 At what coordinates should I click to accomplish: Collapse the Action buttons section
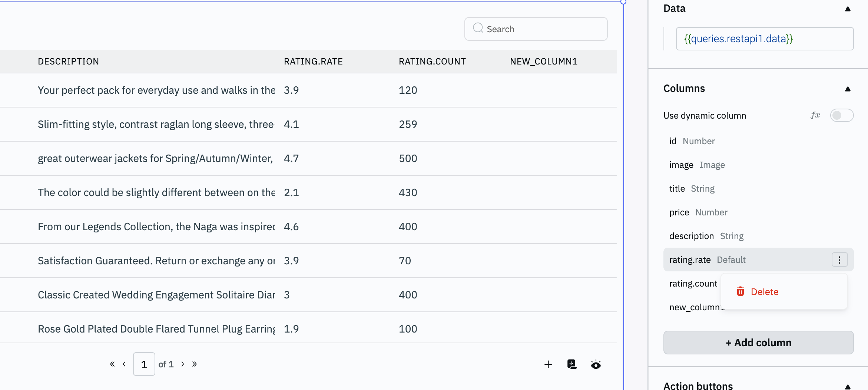(x=848, y=386)
